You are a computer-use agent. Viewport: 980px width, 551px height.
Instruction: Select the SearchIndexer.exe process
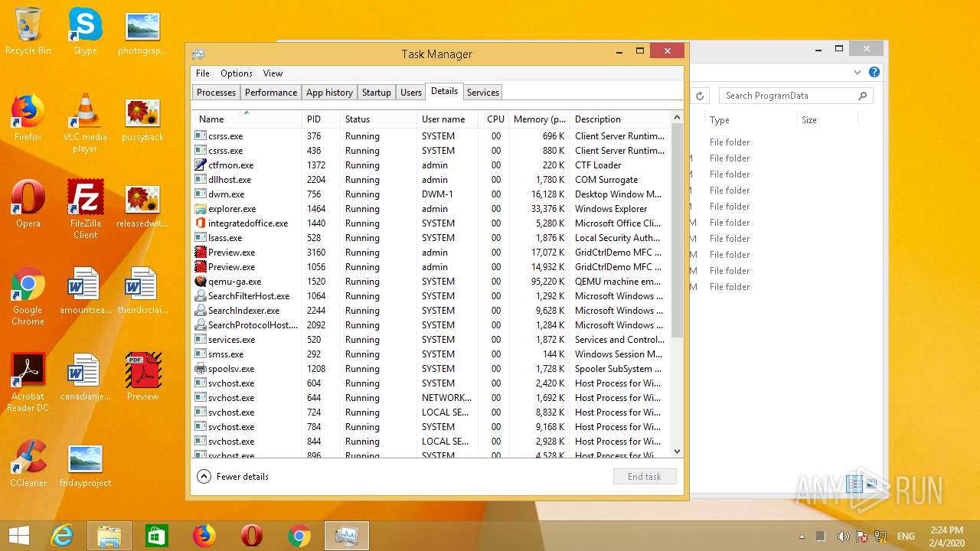pyautogui.click(x=431, y=311)
